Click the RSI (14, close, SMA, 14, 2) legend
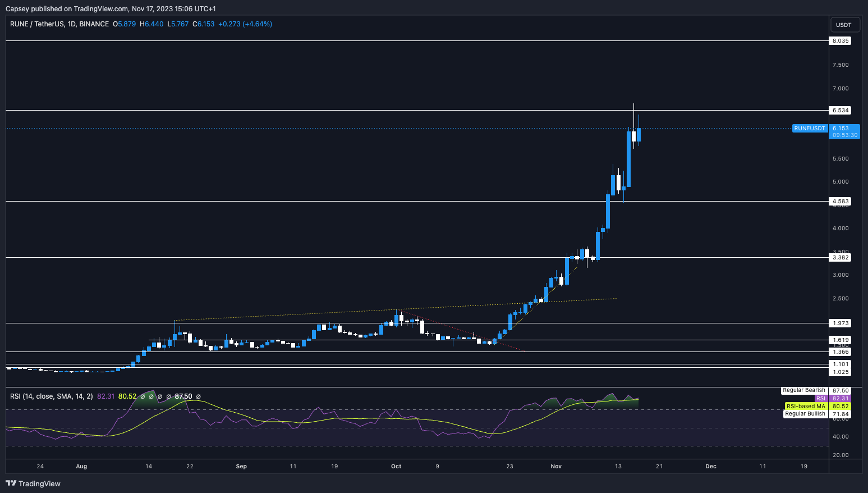The height and width of the screenshot is (493, 868). [x=52, y=396]
